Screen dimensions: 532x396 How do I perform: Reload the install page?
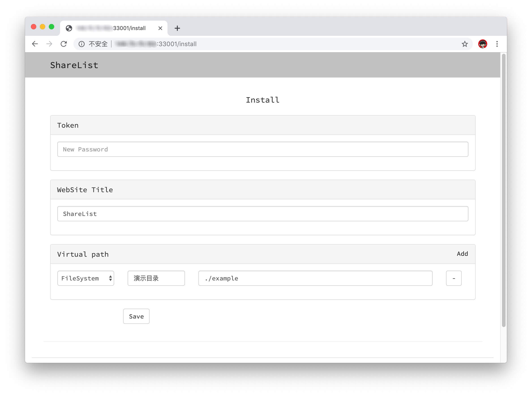coord(64,44)
